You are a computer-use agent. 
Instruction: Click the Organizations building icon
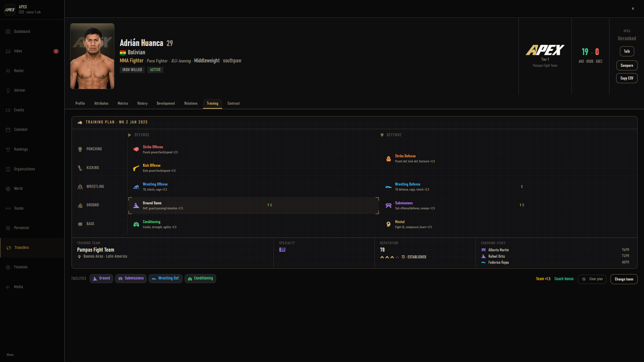(x=8, y=169)
